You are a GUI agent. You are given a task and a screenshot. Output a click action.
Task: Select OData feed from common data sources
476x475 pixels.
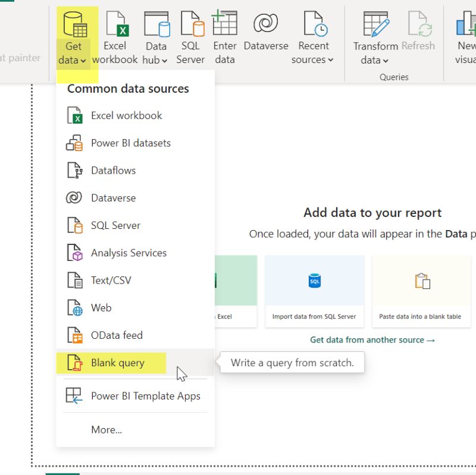click(x=117, y=335)
